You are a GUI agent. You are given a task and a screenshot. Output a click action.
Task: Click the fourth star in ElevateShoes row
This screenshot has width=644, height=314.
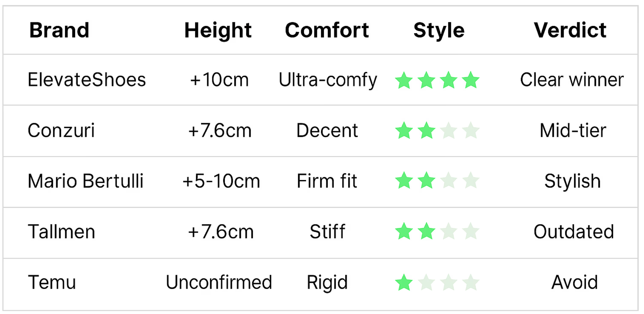tap(471, 81)
